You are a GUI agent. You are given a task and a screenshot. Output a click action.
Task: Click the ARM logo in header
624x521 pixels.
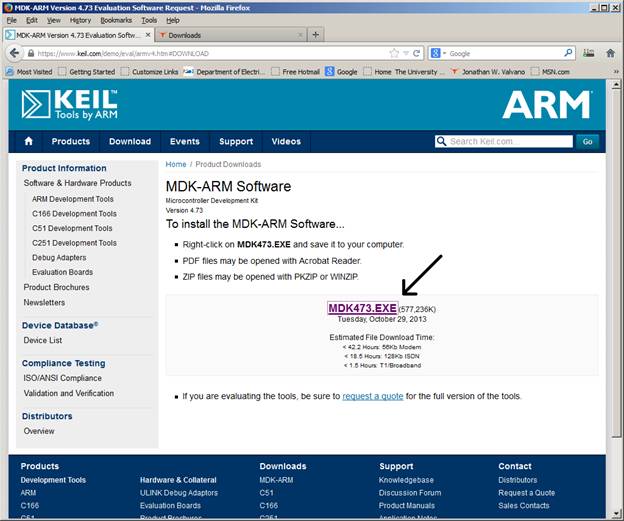coord(547,104)
